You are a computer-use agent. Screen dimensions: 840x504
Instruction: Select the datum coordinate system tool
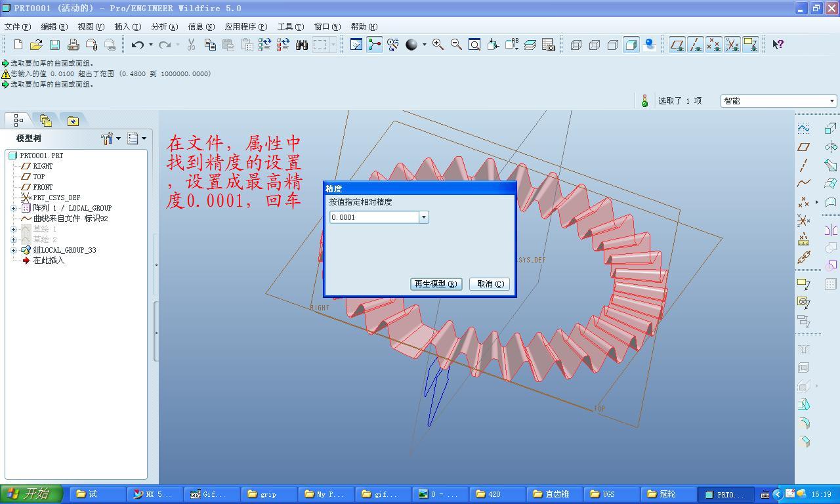coord(803,220)
